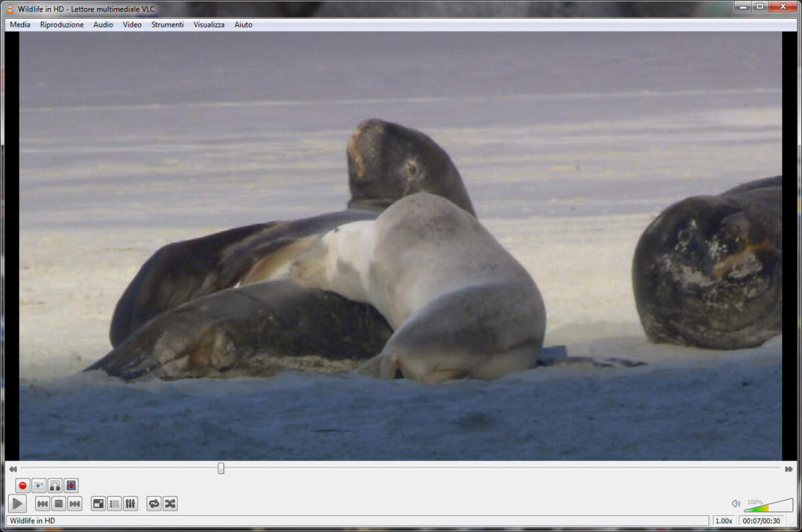Open the Media menu
Viewport: 802px width, 532px height.
pos(19,25)
